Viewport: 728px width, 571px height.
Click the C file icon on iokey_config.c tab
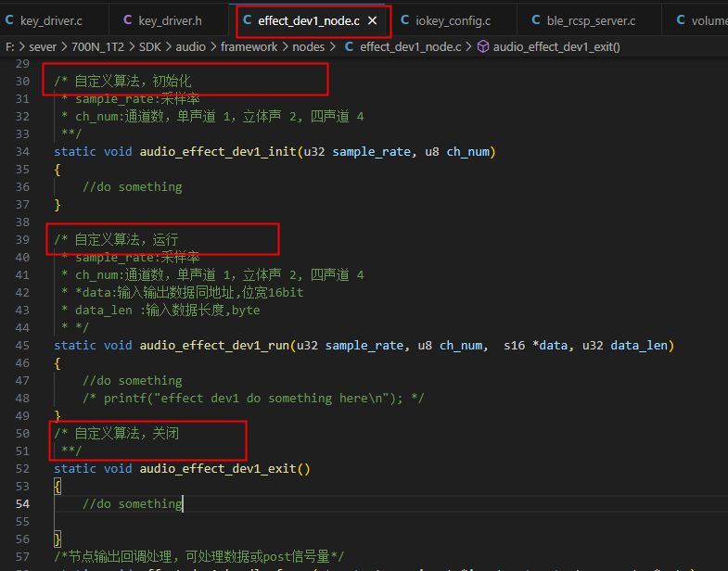click(x=405, y=20)
